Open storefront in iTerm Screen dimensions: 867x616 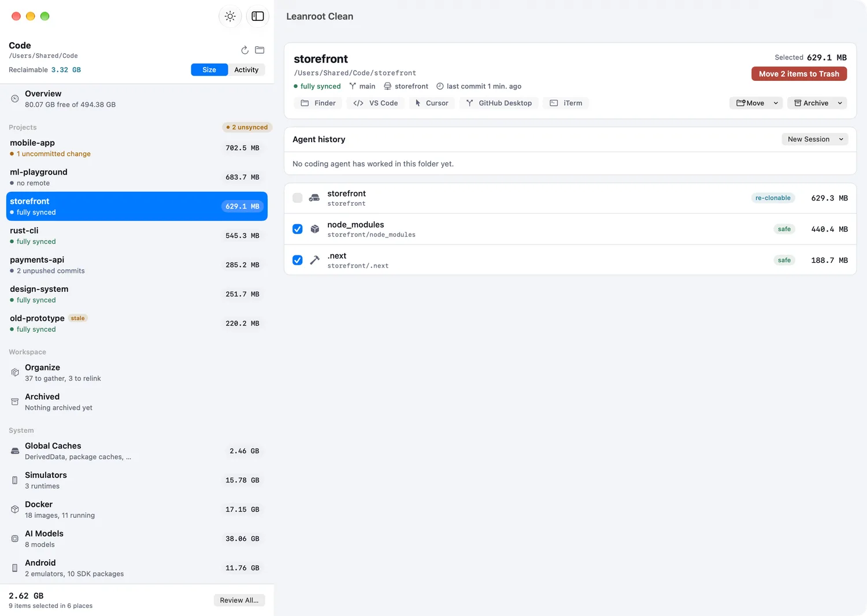pos(566,103)
